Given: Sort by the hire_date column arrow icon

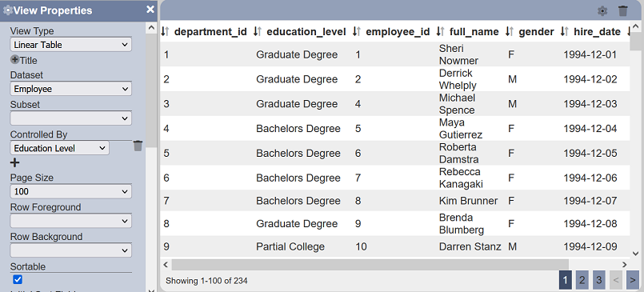Looking at the screenshot, I should [x=564, y=32].
